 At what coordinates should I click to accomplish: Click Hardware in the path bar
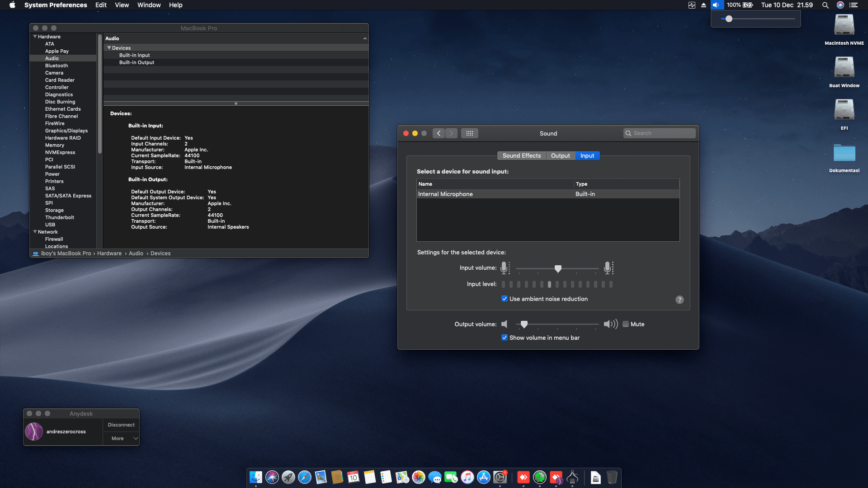pyautogui.click(x=109, y=253)
